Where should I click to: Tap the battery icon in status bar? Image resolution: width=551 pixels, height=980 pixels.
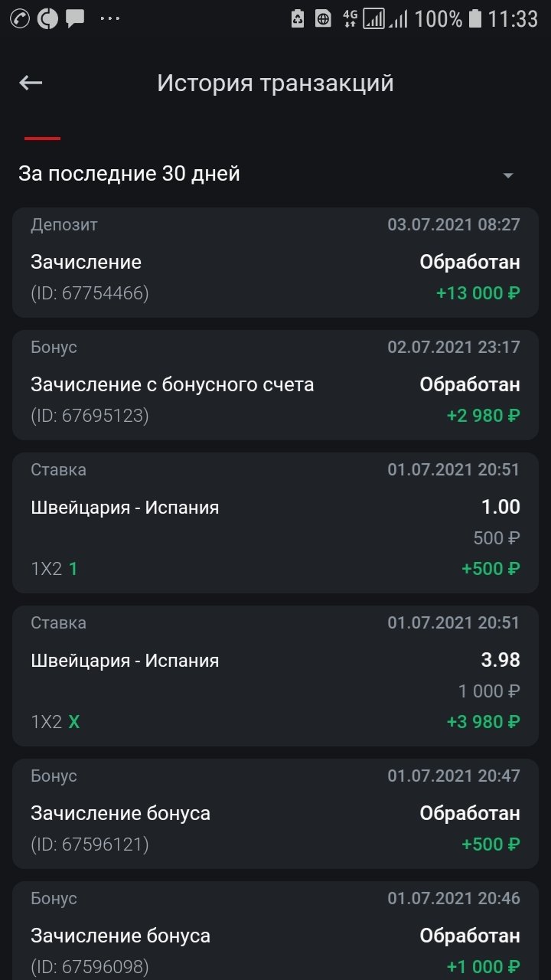[475, 18]
